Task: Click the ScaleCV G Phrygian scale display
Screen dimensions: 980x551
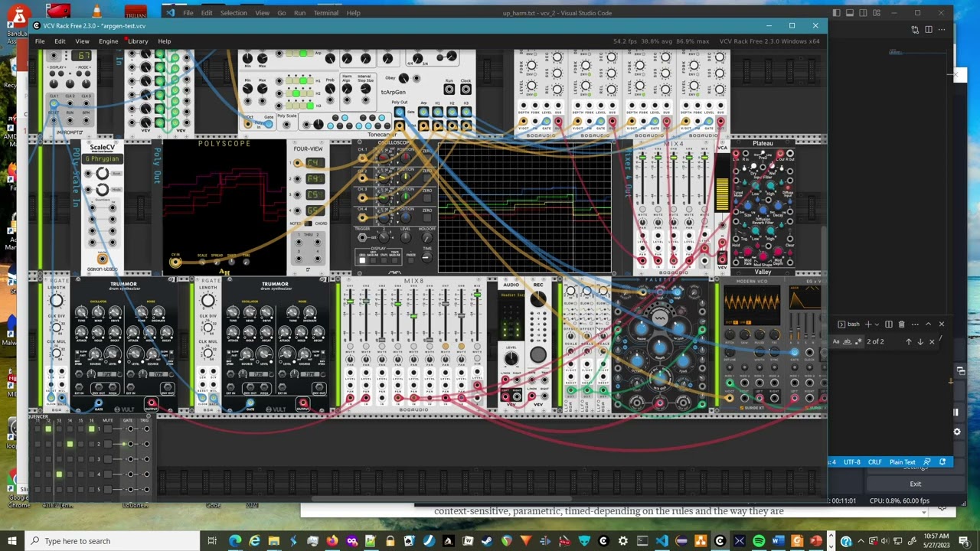Action: click(x=103, y=158)
